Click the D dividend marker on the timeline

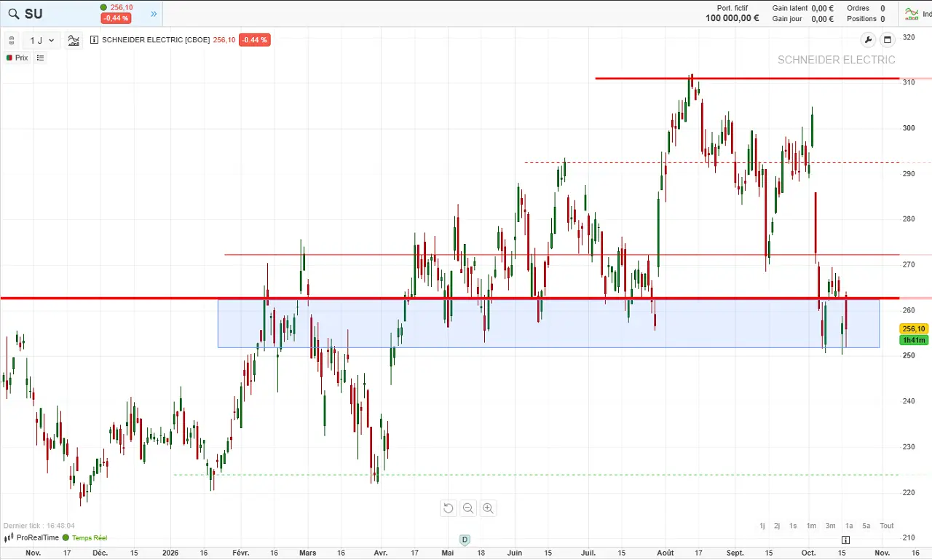click(465, 540)
